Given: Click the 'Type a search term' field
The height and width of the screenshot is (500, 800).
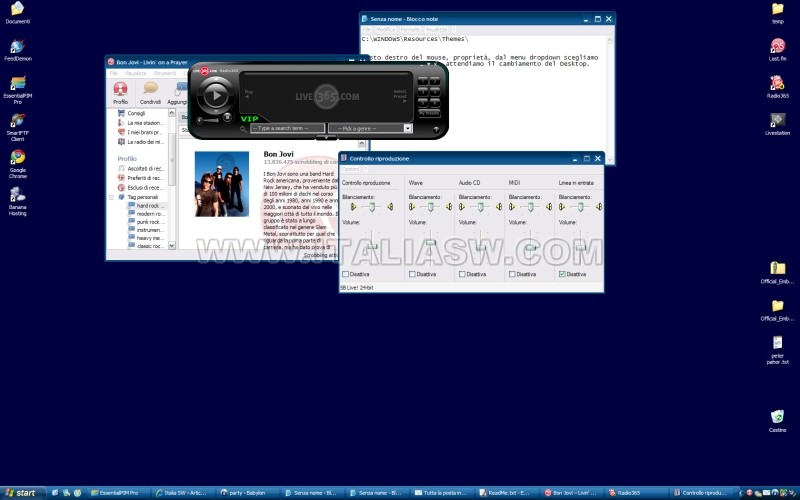Looking at the screenshot, I should tap(287, 128).
